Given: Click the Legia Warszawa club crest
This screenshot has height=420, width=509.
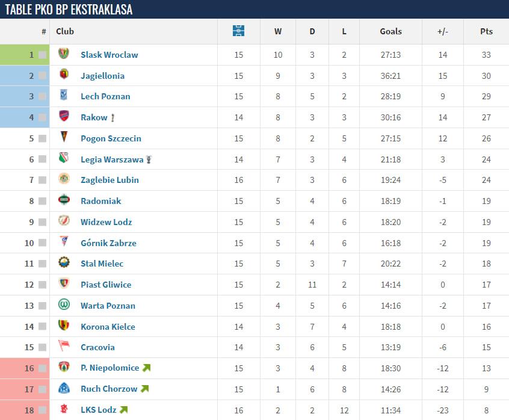Looking at the screenshot, I should tap(64, 159).
